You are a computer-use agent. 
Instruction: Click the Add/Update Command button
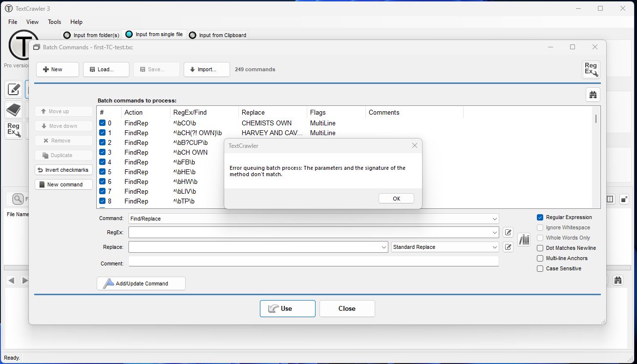pyautogui.click(x=141, y=283)
